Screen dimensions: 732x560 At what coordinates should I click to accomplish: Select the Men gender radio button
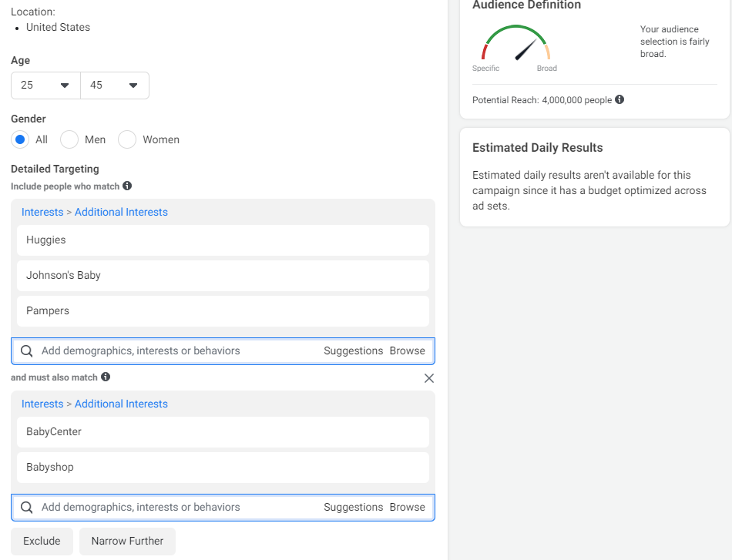(x=69, y=139)
